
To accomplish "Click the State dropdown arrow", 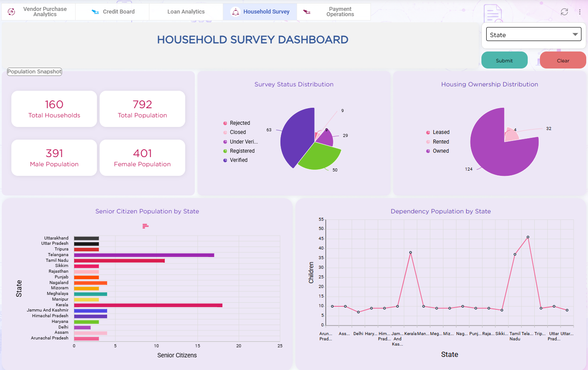I will pos(575,35).
